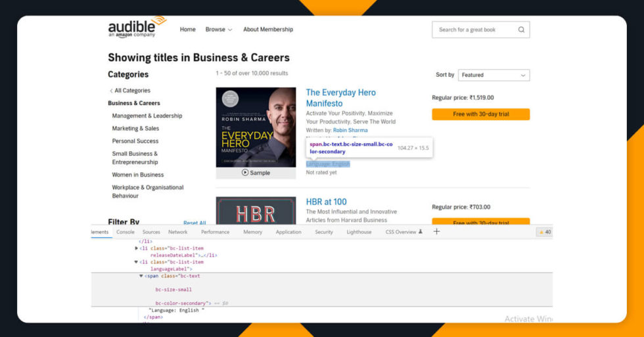The width and height of the screenshot is (644, 337).
Task: Collapse the languageLabel li node
Action: (x=136, y=262)
